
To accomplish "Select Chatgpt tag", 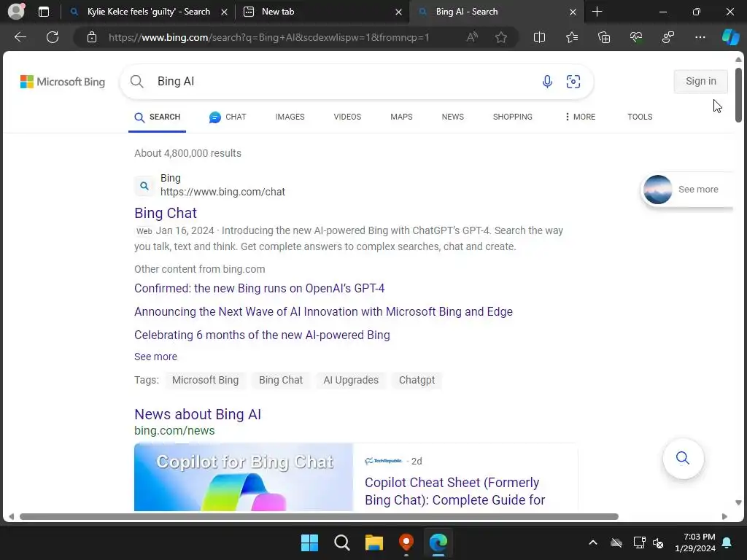I will [417, 380].
